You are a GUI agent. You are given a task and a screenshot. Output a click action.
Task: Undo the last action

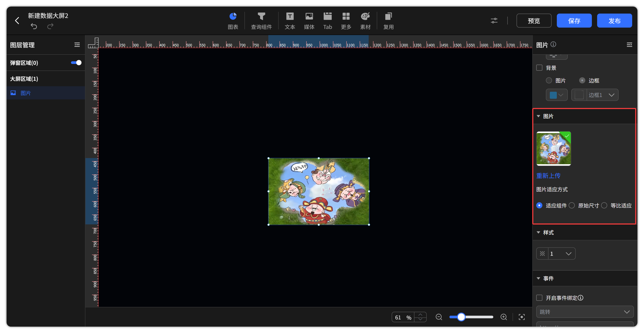tap(34, 26)
